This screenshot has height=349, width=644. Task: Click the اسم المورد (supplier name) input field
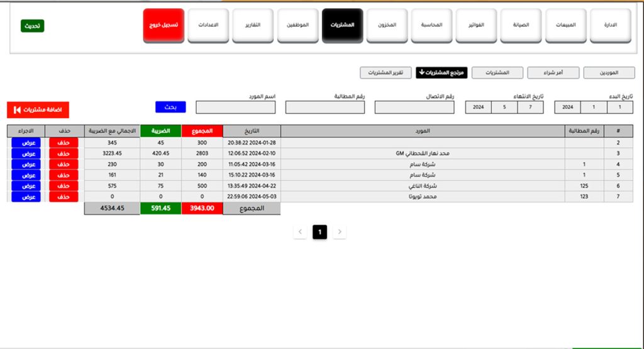236,108
